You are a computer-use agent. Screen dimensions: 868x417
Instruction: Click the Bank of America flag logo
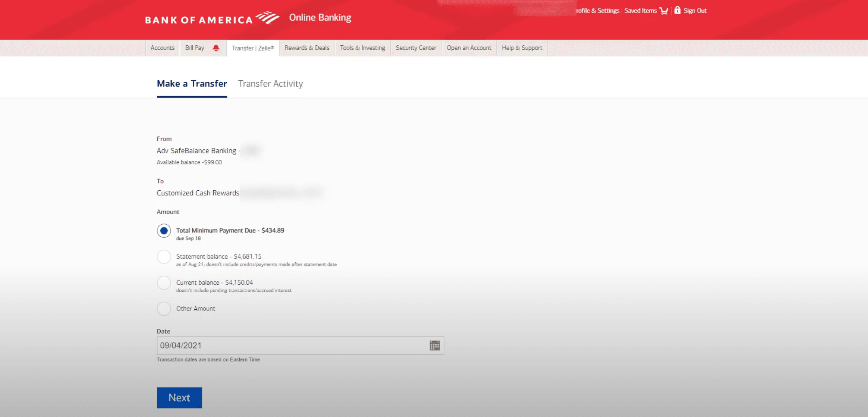[268, 18]
